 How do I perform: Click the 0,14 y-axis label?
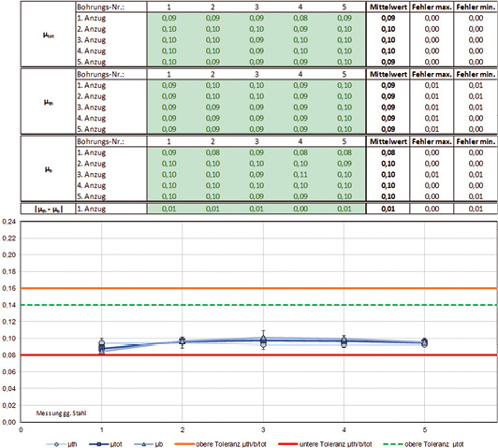tap(9, 305)
